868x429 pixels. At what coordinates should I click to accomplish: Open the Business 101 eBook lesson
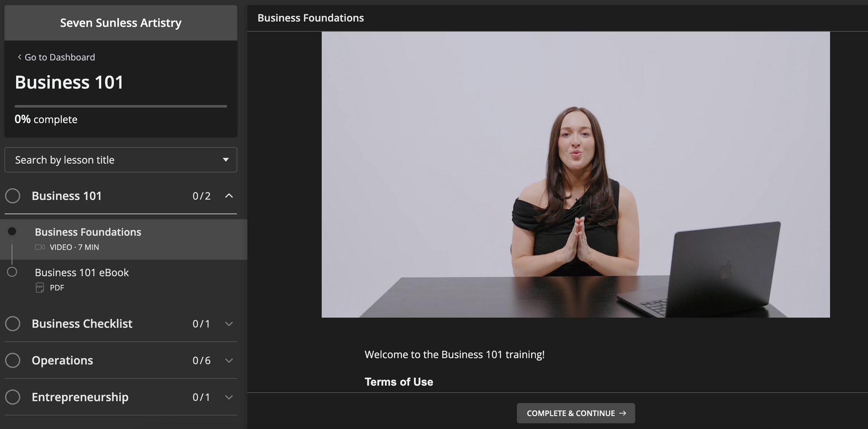click(82, 272)
